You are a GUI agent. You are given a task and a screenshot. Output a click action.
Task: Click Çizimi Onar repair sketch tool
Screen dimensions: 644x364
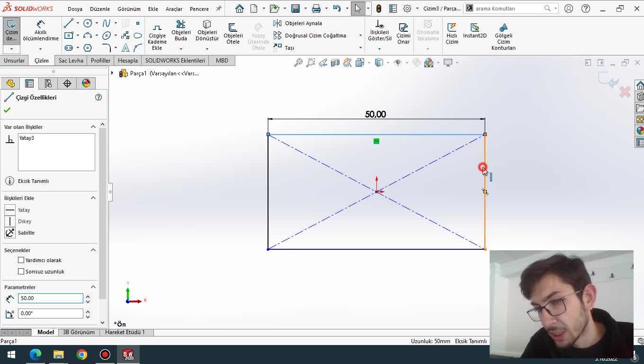403,33
